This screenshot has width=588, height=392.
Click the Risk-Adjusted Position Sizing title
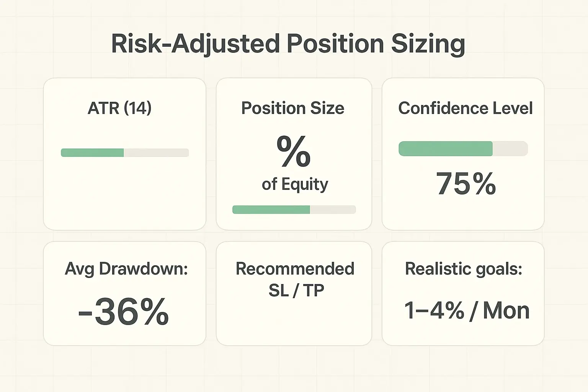[x=288, y=44]
